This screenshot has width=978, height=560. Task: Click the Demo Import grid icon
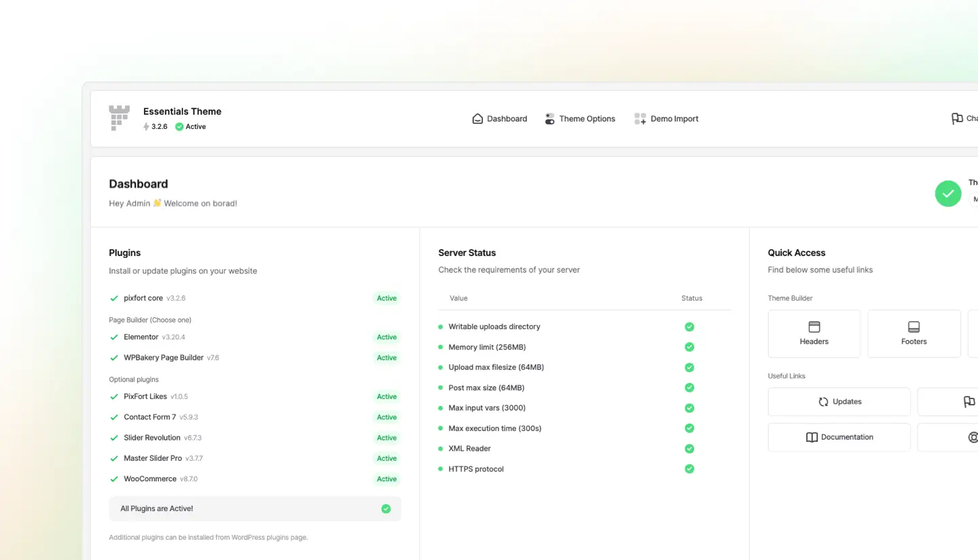click(640, 119)
